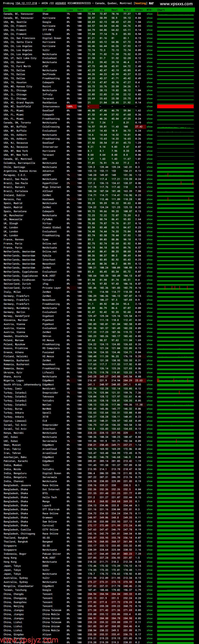199x644 pixels.
Task: Select Last value 1.47 in Montreal OVH row
Action: point(90,159)
